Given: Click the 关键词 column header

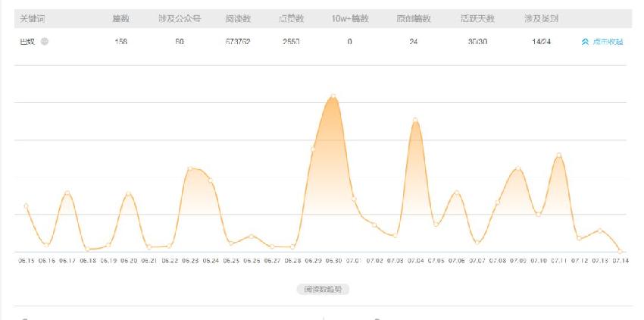Looking at the screenshot, I should tap(32, 19).
